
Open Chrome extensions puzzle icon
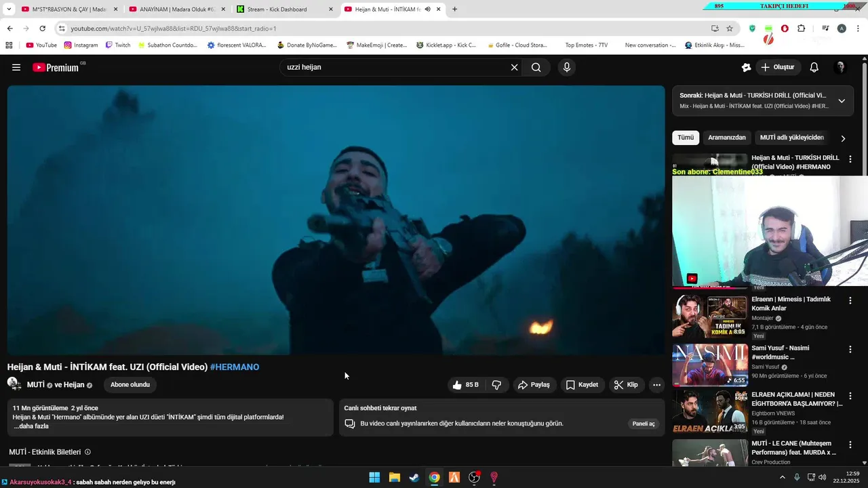point(801,28)
